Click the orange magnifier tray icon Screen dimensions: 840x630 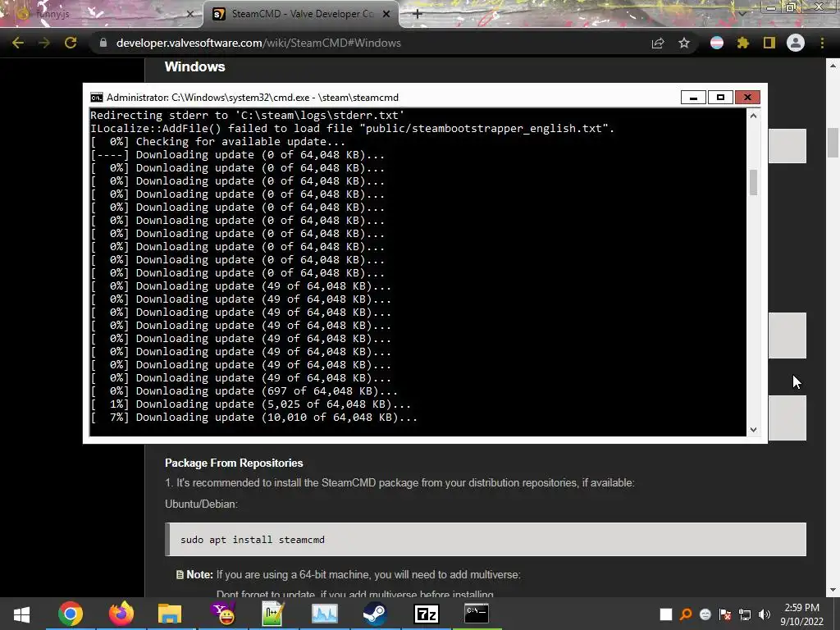tap(685, 614)
